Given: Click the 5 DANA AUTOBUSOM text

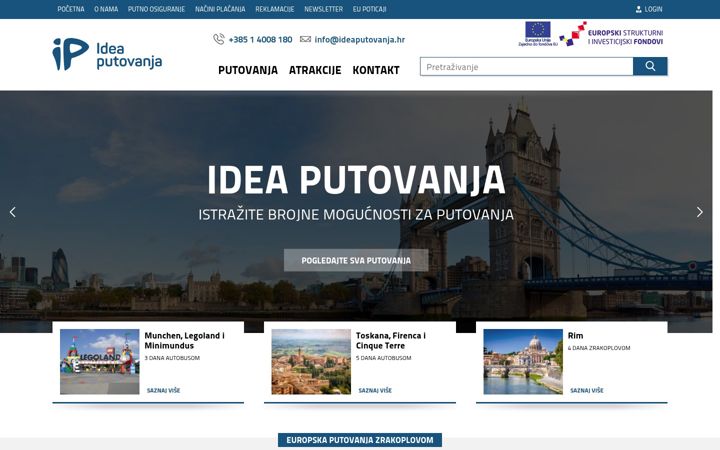Looking at the screenshot, I should coord(384,358).
